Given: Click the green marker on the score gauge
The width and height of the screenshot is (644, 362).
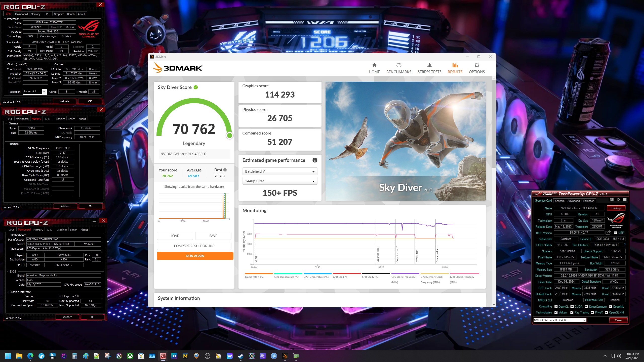Looking at the screenshot, I should (x=229, y=135).
